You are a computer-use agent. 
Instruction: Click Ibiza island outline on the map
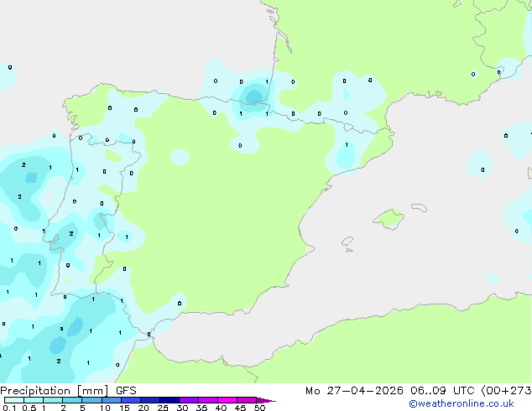click(347, 242)
